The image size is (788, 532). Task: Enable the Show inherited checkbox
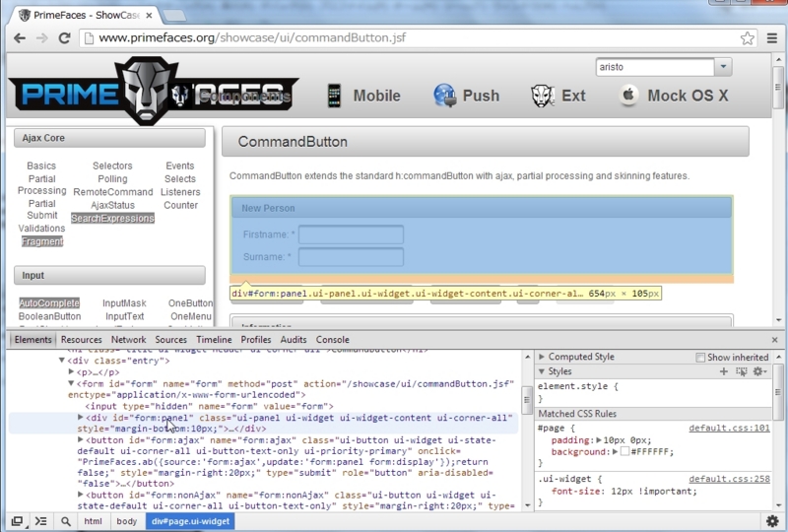[x=700, y=358]
